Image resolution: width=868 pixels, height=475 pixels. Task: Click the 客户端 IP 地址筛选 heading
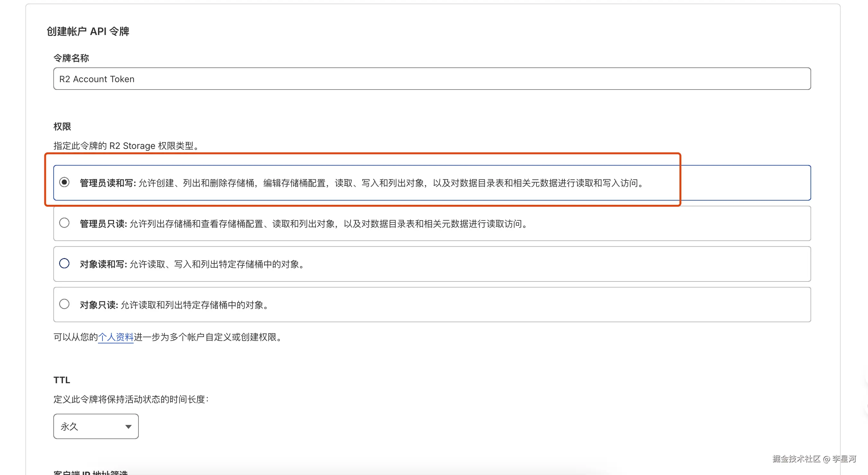pyautogui.click(x=91, y=472)
